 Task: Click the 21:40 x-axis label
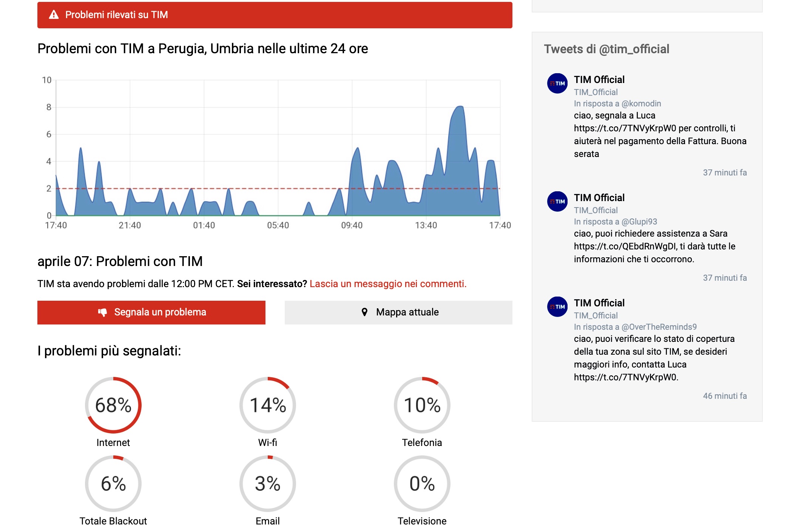[x=130, y=225]
